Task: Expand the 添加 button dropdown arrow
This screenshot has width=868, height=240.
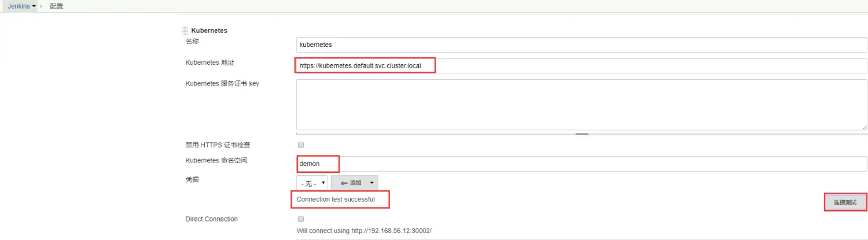Action: coord(371,183)
